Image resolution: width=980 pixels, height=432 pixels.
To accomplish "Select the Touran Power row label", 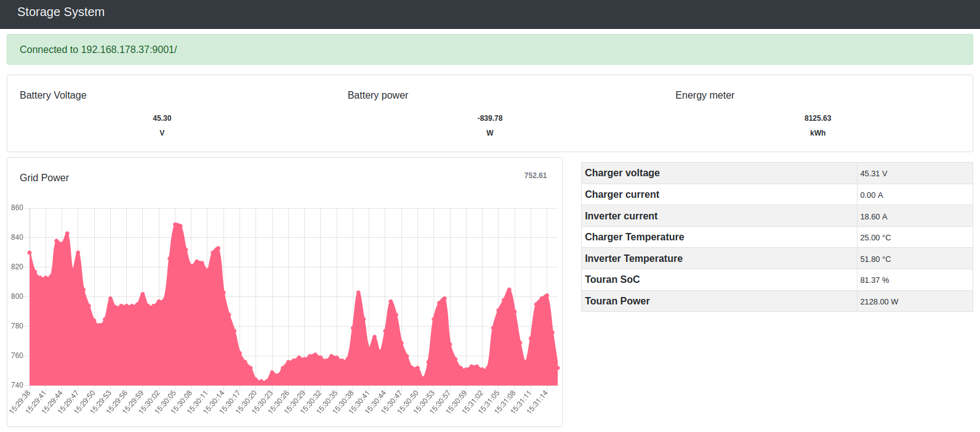I will [617, 301].
